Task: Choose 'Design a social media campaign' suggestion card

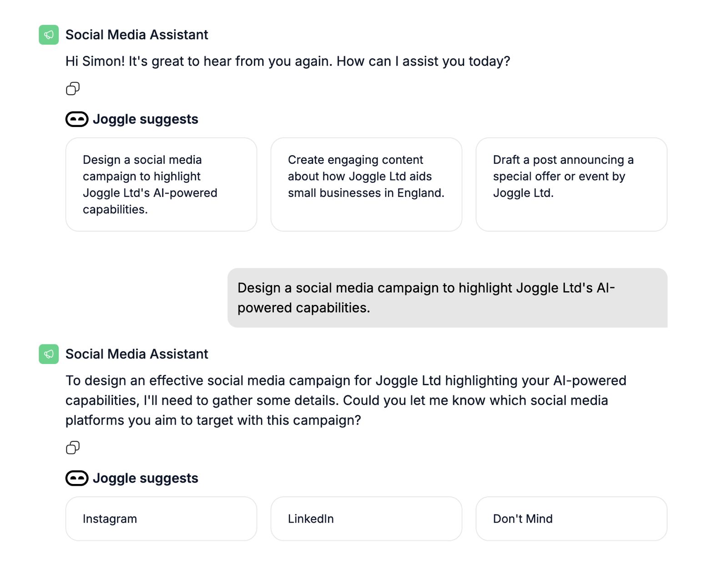Action: [x=161, y=184]
